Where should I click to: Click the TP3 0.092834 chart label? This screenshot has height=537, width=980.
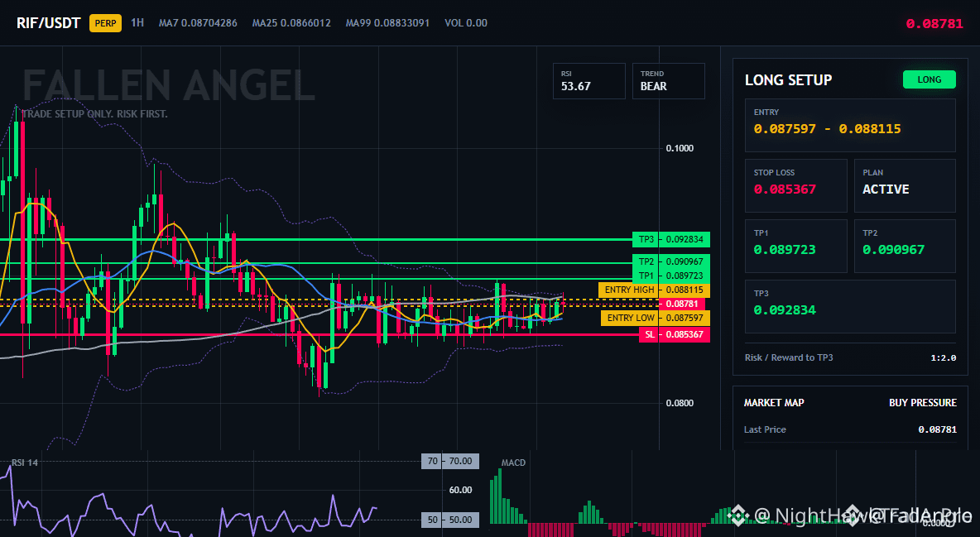click(671, 239)
